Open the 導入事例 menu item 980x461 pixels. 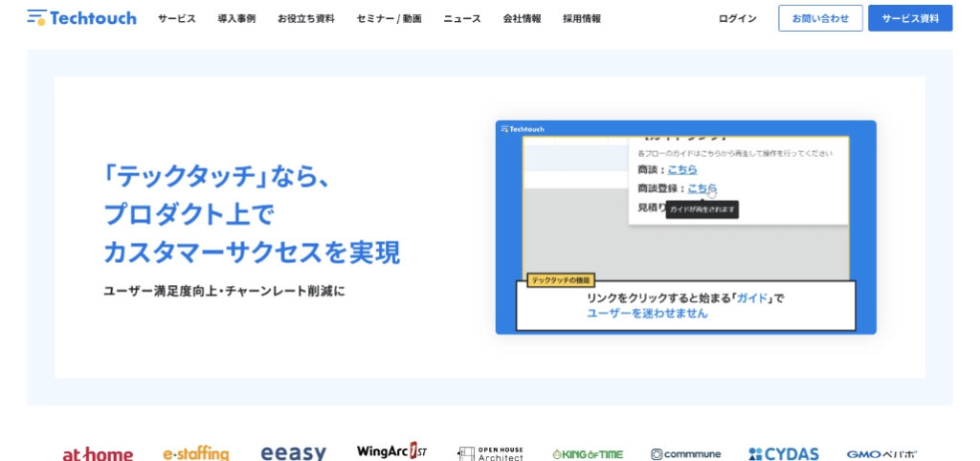click(x=236, y=19)
